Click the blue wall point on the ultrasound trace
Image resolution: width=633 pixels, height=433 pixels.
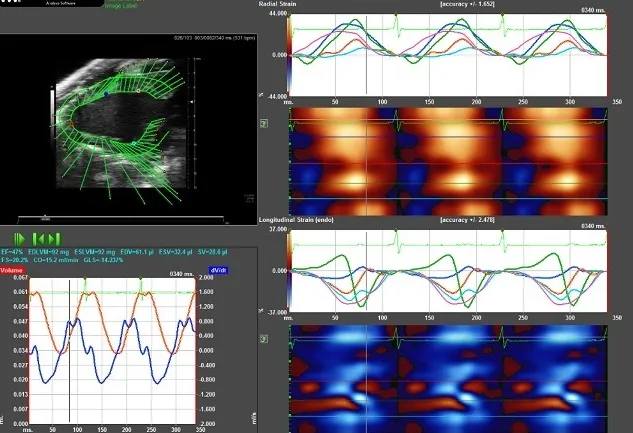point(106,94)
